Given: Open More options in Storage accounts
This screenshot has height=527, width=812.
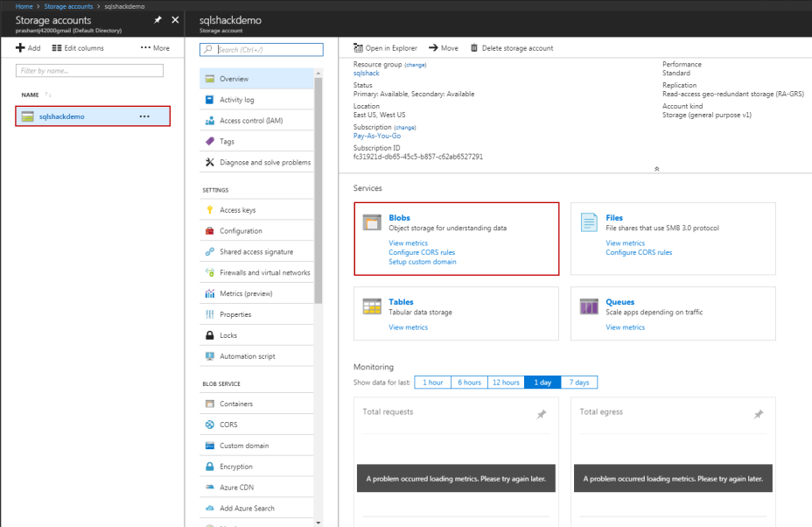Looking at the screenshot, I should pos(155,48).
